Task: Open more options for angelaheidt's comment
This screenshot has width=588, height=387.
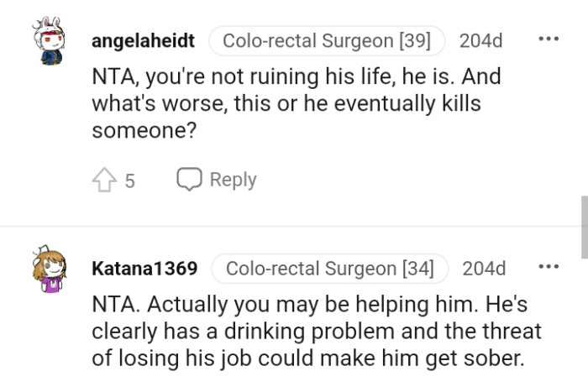Action: pyautogui.click(x=548, y=40)
